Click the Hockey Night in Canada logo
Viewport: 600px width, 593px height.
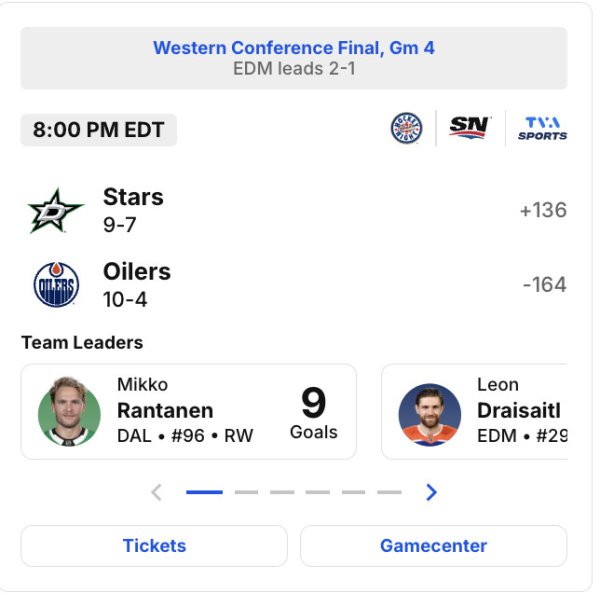tap(406, 128)
